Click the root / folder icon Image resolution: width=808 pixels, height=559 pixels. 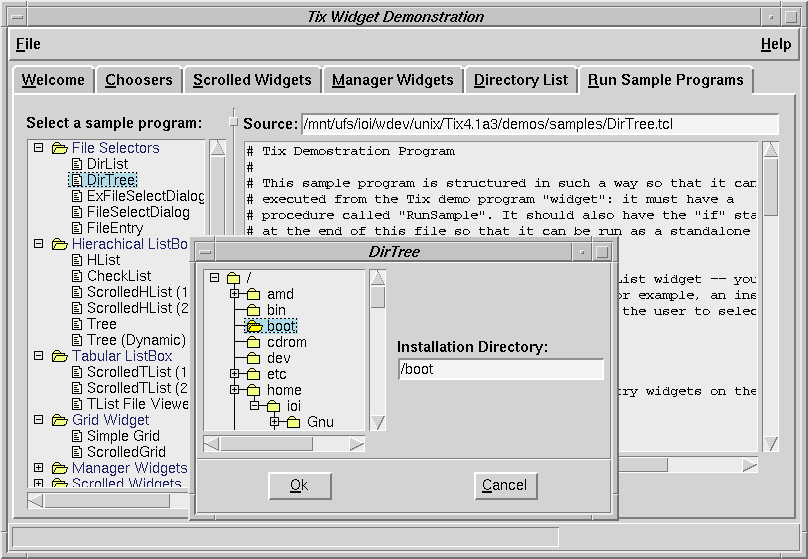pos(234,278)
